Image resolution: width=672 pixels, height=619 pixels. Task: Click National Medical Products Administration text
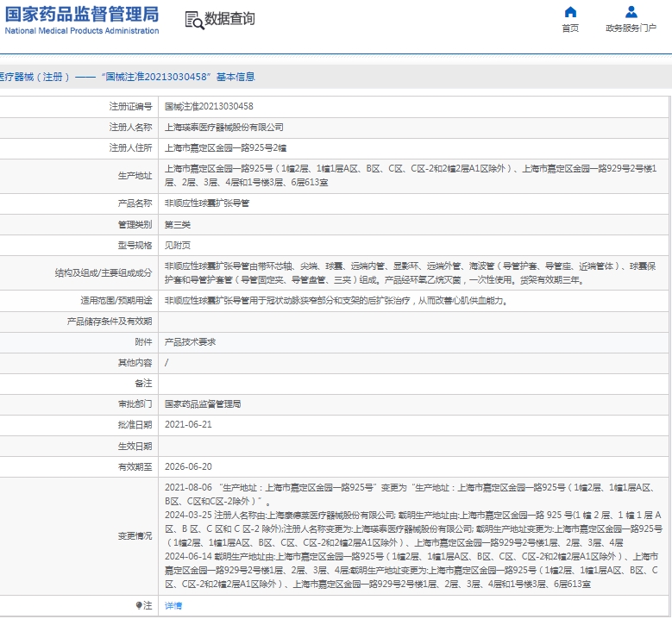coord(82,31)
